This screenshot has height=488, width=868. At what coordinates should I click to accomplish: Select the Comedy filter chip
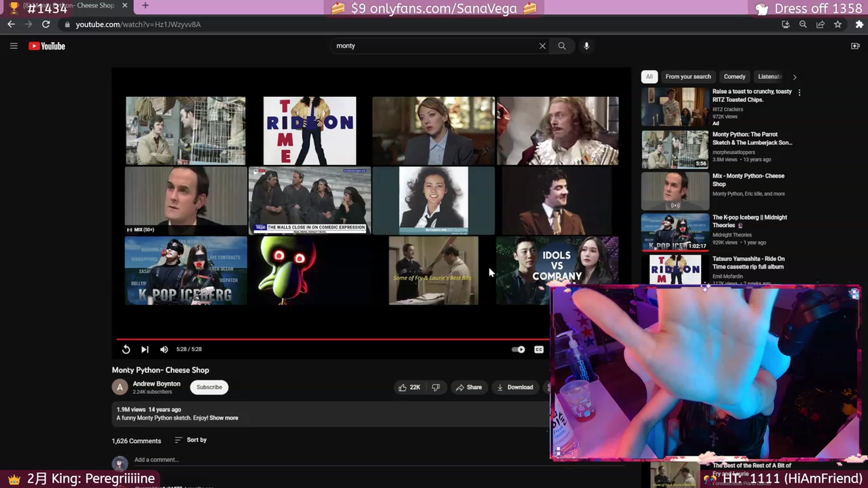coord(734,77)
